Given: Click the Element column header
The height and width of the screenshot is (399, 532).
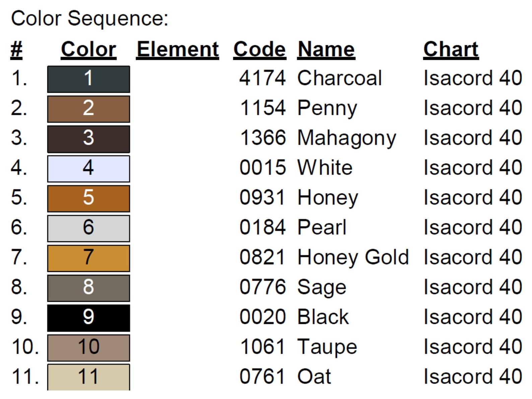Looking at the screenshot, I should coord(178,50).
